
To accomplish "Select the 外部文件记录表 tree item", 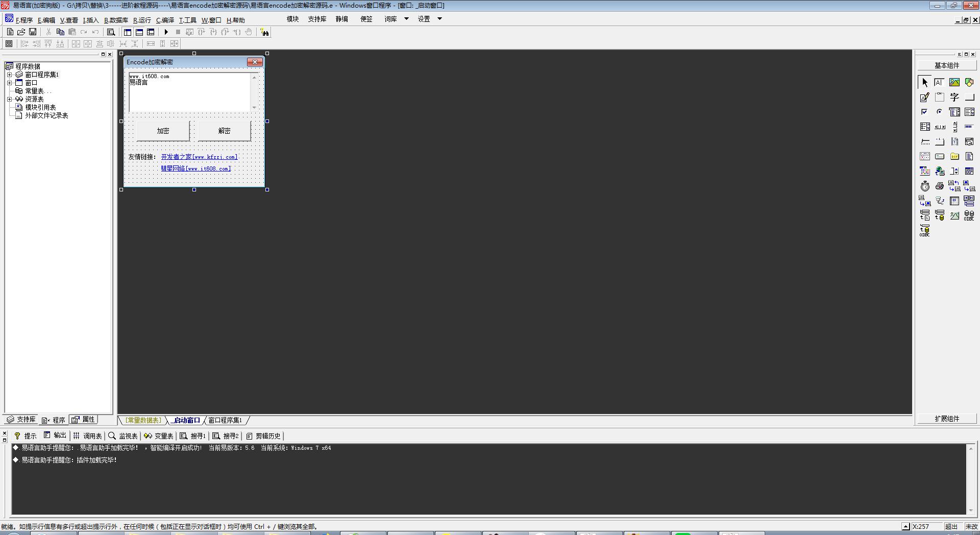I will [46, 115].
